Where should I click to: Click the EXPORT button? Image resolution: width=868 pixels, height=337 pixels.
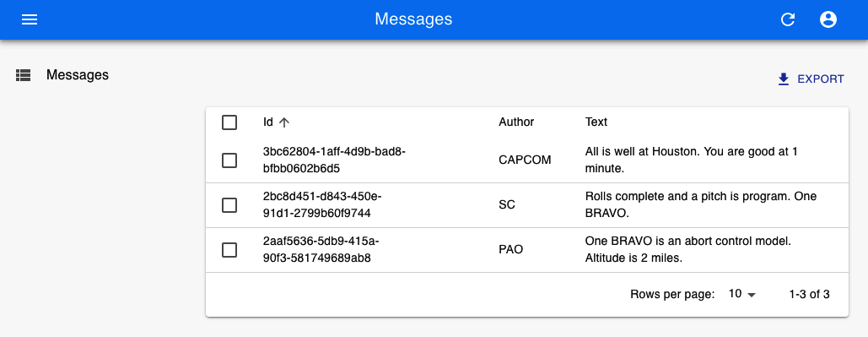click(811, 79)
